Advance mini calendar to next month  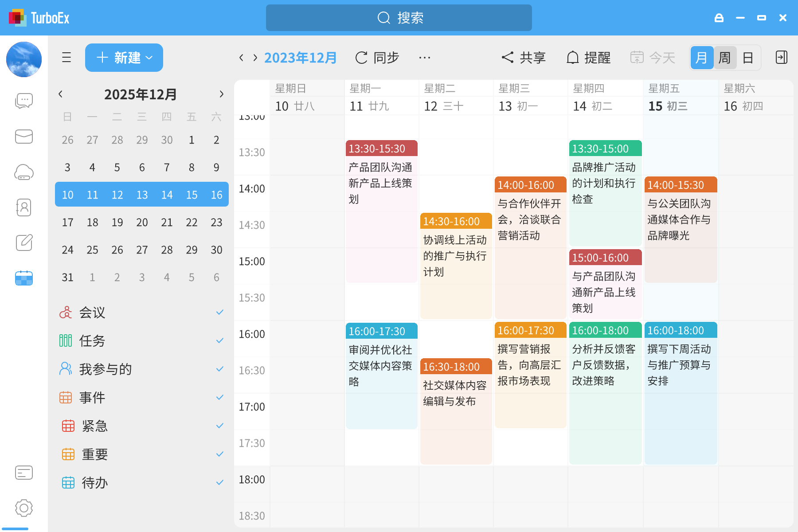(222, 94)
